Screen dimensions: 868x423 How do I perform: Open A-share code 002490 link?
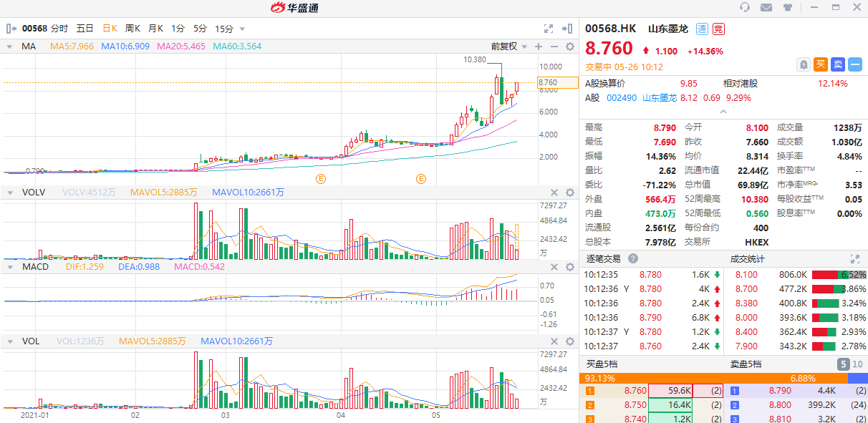coord(622,98)
